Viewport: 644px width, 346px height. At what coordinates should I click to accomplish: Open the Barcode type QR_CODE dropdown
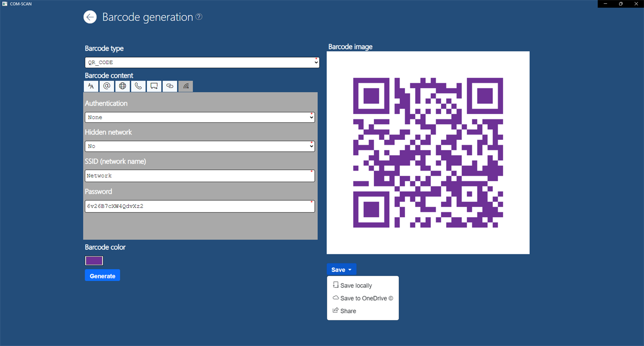click(202, 63)
